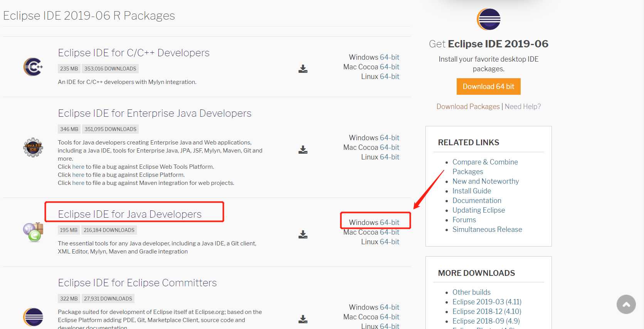The image size is (644, 329).
Task: Open Eclipse IDE for Eclipse Committers title
Action: tap(137, 283)
